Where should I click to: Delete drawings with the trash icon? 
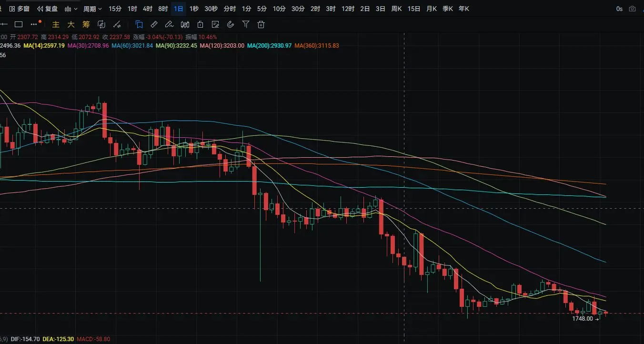click(x=261, y=24)
